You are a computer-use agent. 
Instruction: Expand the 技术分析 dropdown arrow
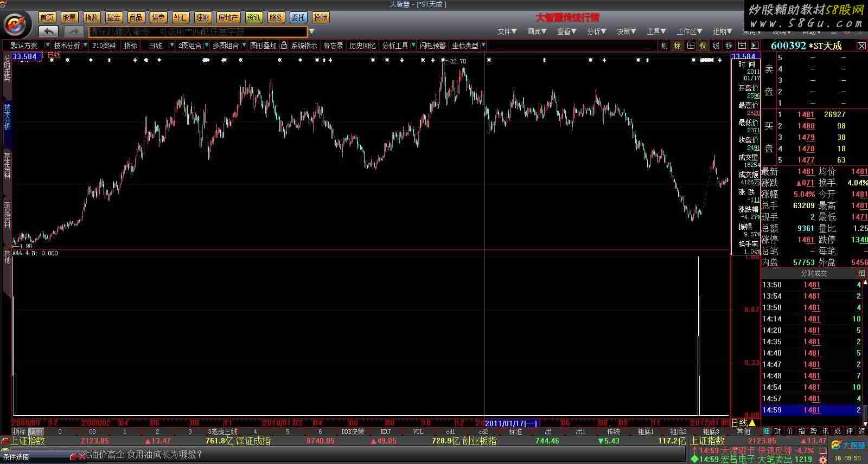[x=85, y=46]
